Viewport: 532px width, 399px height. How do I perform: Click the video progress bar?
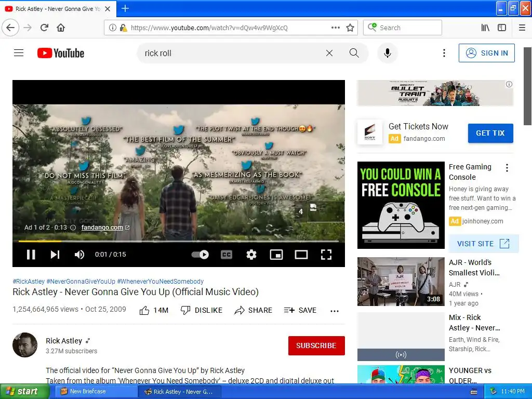(x=179, y=241)
